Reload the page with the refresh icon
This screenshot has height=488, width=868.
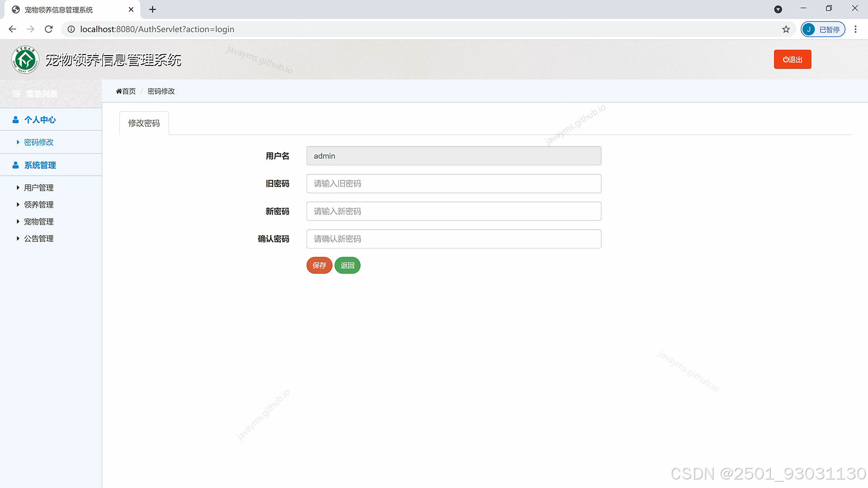click(x=49, y=29)
